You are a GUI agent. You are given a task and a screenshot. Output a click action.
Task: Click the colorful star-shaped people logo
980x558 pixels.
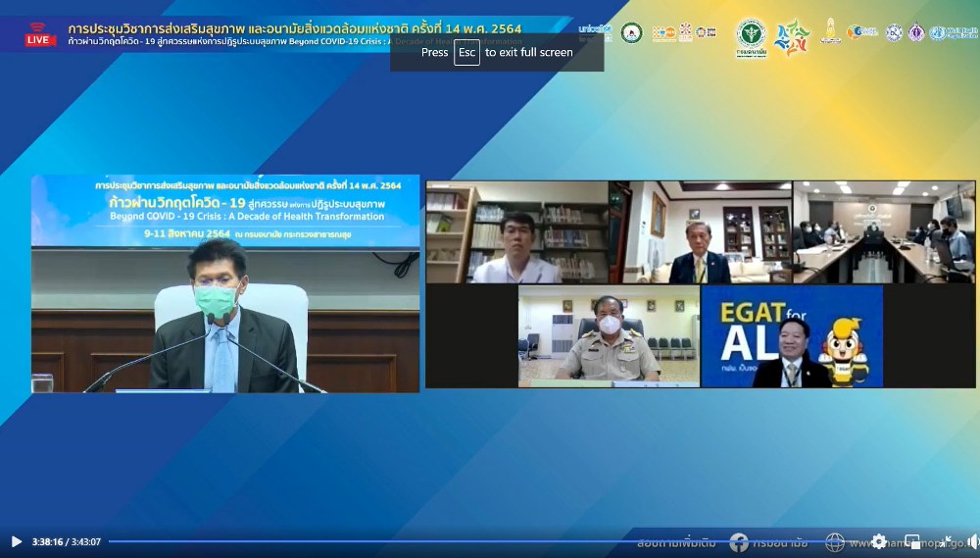click(x=792, y=37)
